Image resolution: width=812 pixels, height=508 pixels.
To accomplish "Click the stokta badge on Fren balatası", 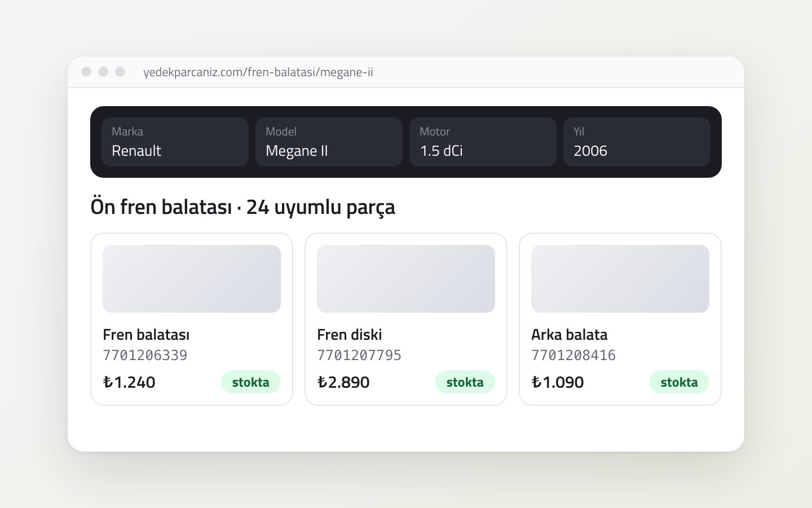I will click(251, 382).
